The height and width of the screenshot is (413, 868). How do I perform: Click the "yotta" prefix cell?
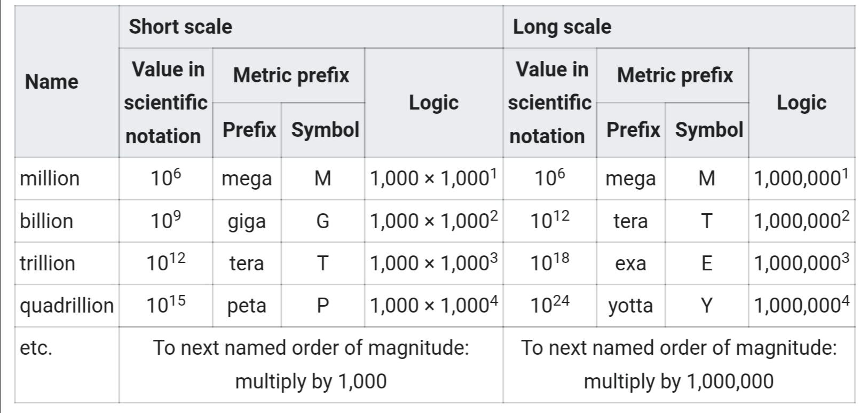630,306
